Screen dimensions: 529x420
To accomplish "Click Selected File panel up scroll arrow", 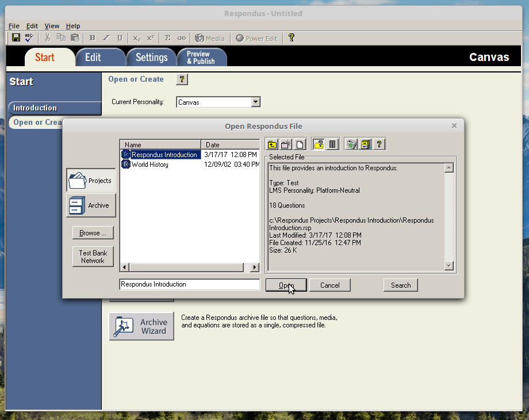I will point(448,168).
